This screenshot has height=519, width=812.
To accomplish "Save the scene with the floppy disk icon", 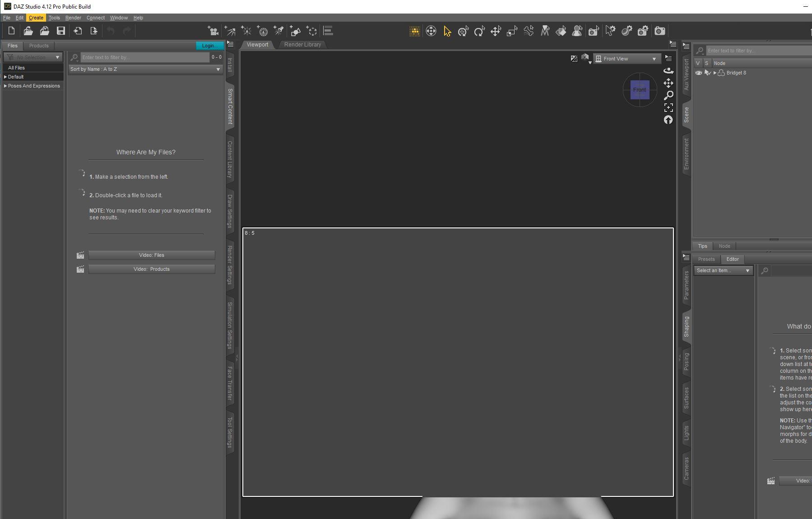I will tap(61, 31).
